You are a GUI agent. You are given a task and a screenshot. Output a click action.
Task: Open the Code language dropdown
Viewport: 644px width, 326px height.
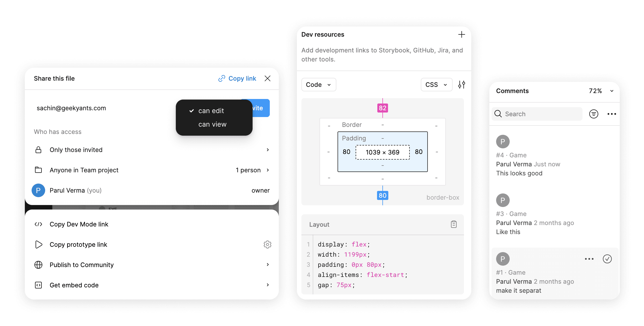tap(435, 85)
